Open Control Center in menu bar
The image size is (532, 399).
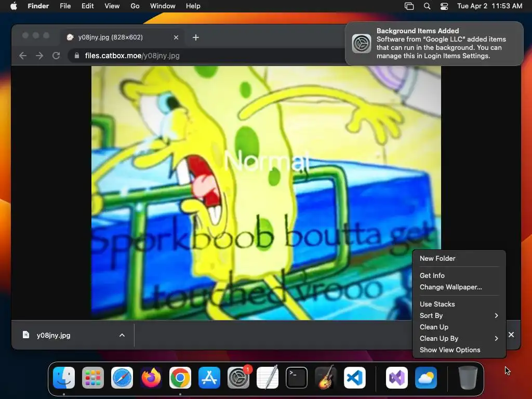click(444, 6)
